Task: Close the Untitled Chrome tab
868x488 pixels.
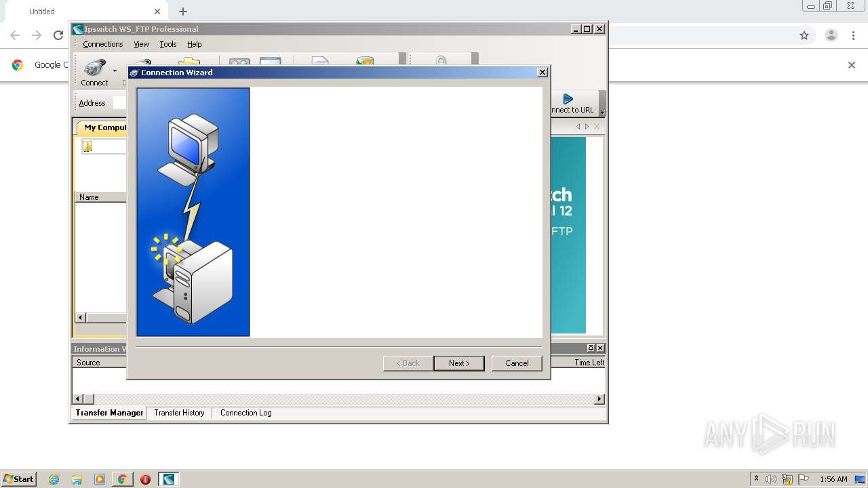Action: tap(157, 12)
